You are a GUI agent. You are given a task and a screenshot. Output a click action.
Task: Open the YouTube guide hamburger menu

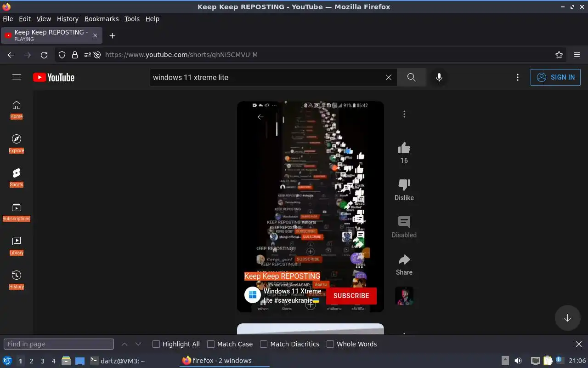[17, 77]
